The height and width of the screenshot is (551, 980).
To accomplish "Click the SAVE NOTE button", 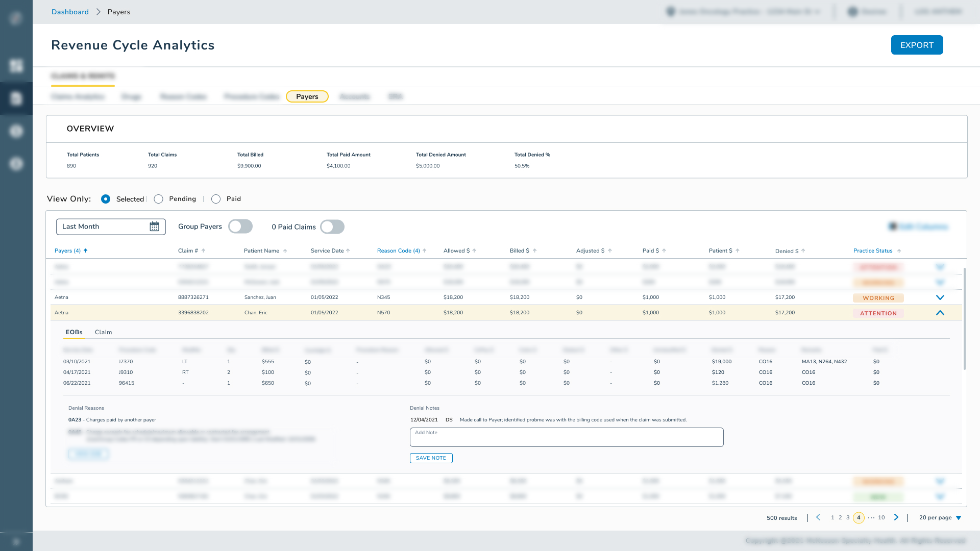I will [x=431, y=458].
